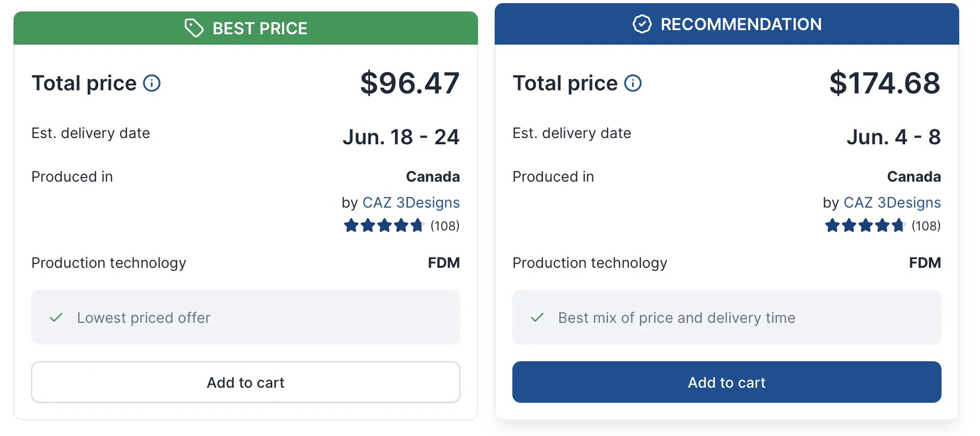Click the green checkmark next to Lowest priced offer
980x436 pixels.
[56, 318]
